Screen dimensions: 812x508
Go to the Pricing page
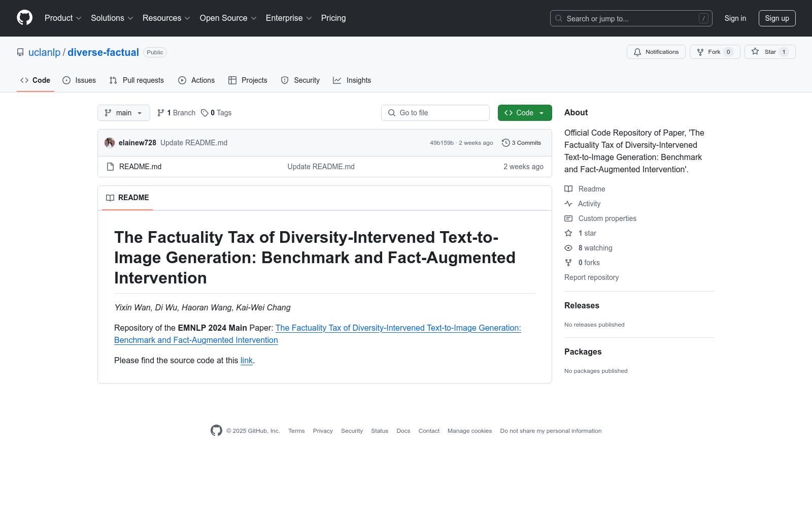coord(333,18)
